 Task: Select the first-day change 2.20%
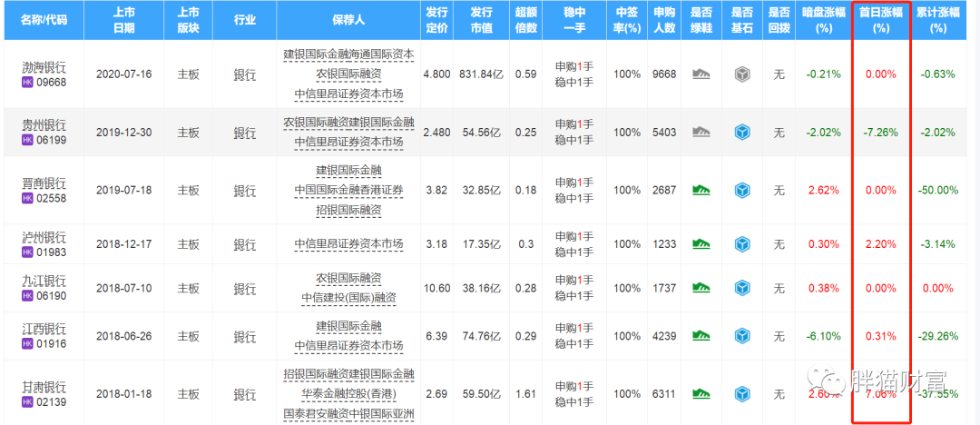[x=880, y=244]
